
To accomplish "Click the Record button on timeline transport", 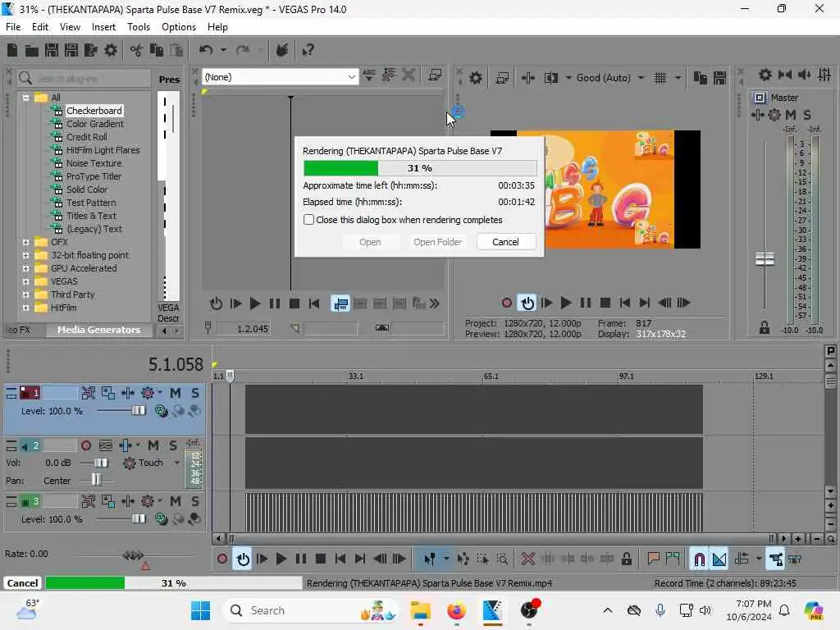I will click(222, 559).
